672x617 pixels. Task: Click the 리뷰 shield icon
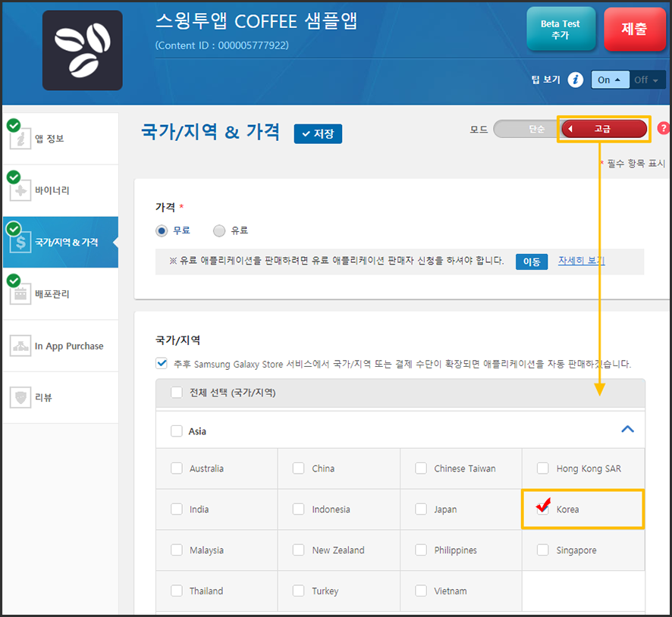[x=20, y=397]
